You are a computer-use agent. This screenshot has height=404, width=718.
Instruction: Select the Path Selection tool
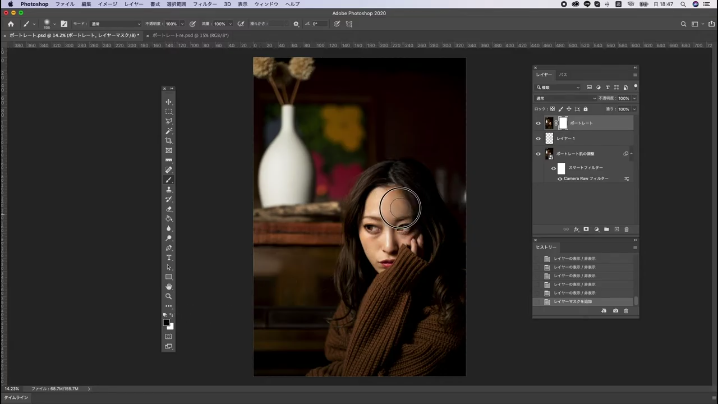(x=169, y=267)
